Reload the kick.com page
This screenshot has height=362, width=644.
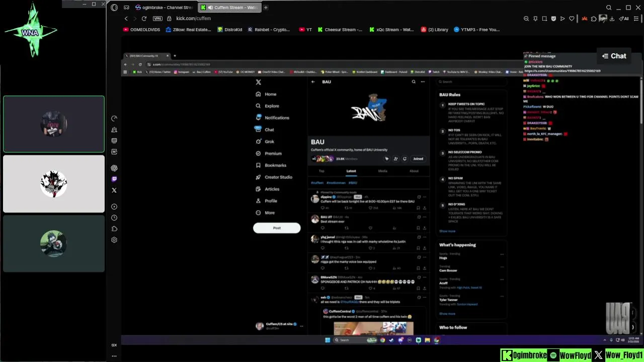144,19
